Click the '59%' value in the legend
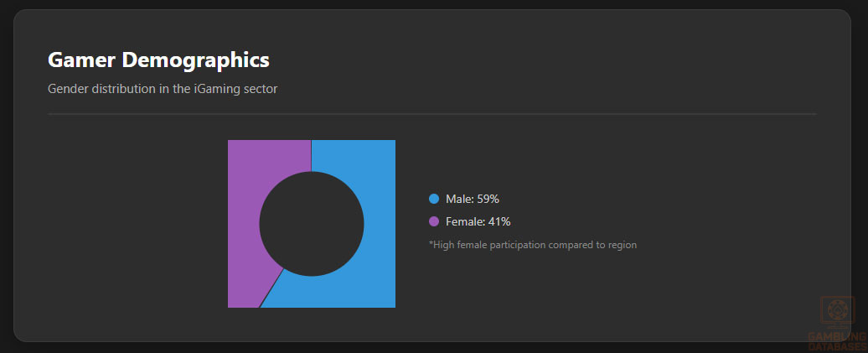 pos(488,199)
